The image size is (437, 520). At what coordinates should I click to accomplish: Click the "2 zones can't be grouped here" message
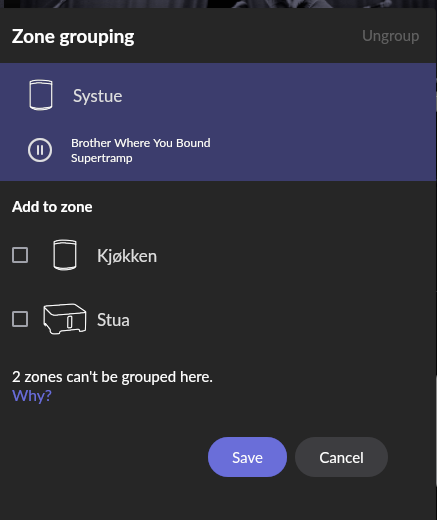click(x=112, y=377)
